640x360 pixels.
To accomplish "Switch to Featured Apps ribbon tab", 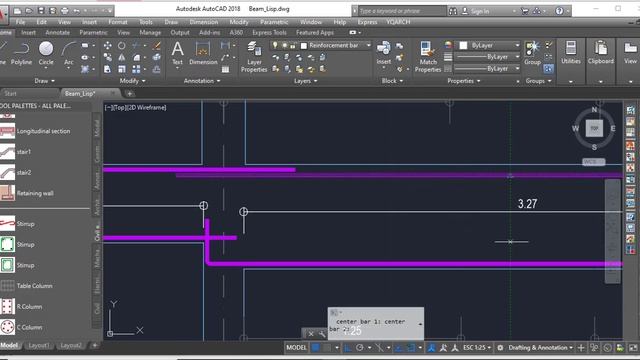I will tap(315, 33).
